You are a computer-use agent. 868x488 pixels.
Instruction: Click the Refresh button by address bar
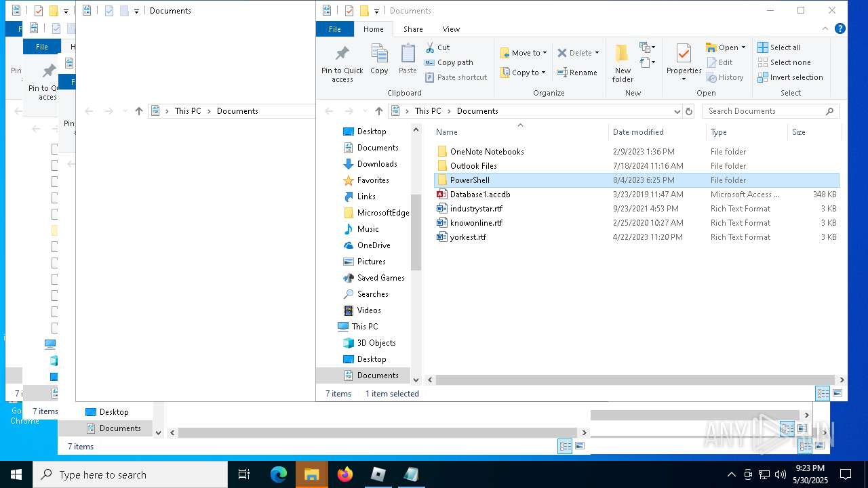click(689, 111)
